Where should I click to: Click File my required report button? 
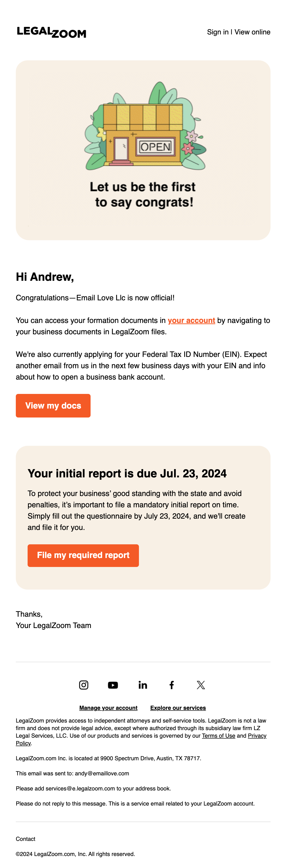click(83, 555)
